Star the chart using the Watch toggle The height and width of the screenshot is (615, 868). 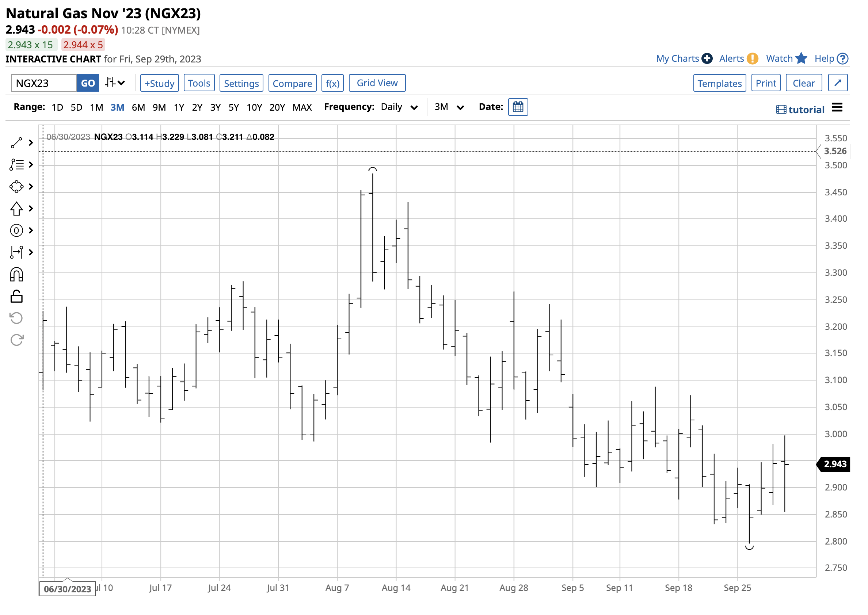[x=802, y=58]
